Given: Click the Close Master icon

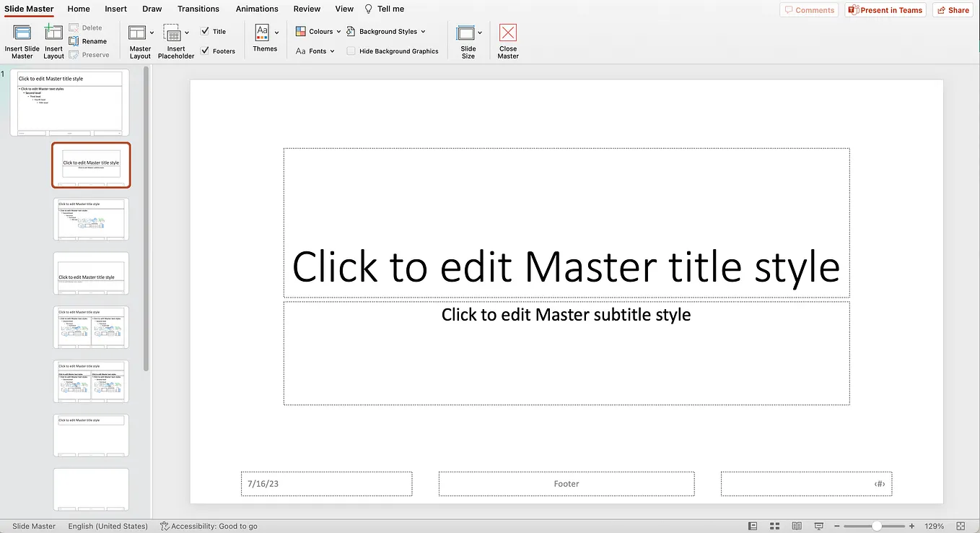Looking at the screenshot, I should click(508, 33).
